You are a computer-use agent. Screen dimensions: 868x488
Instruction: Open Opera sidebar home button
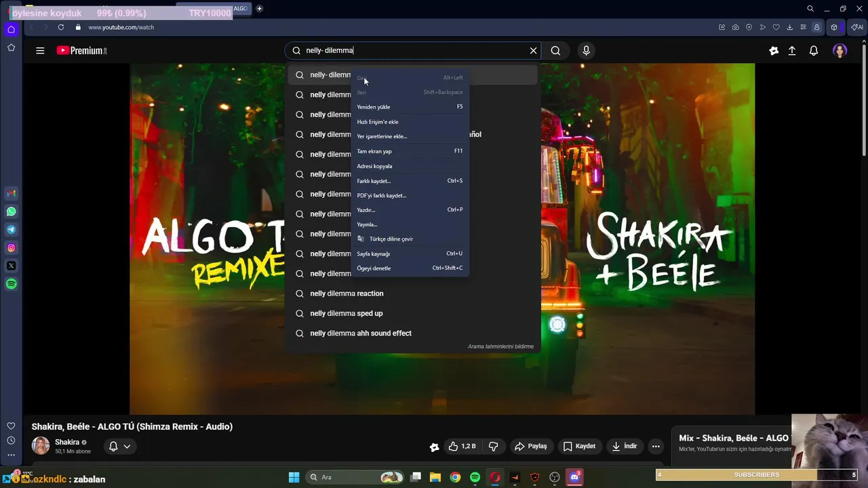coord(11,29)
